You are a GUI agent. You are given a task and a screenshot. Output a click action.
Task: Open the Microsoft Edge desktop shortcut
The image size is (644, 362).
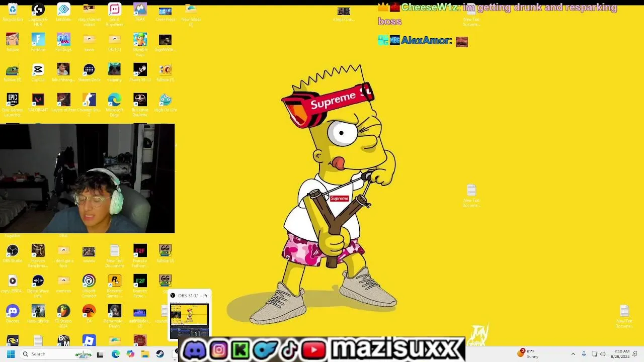[x=114, y=105]
